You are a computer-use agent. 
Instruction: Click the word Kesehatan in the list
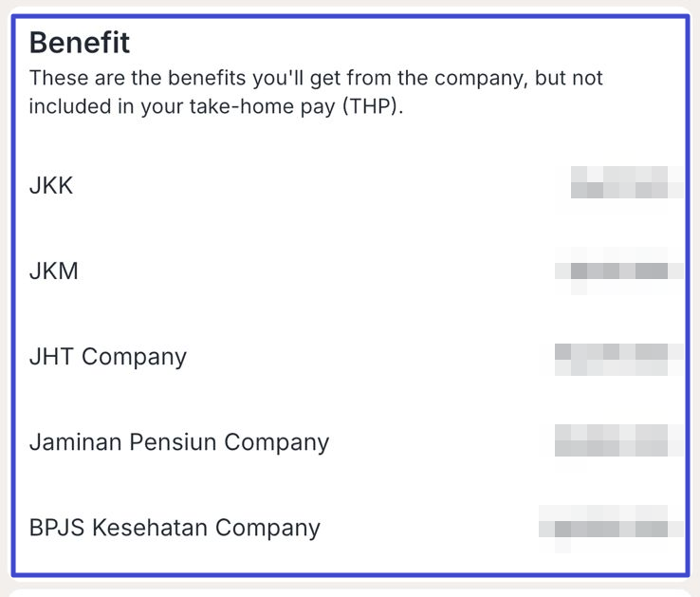tap(150, 528)
